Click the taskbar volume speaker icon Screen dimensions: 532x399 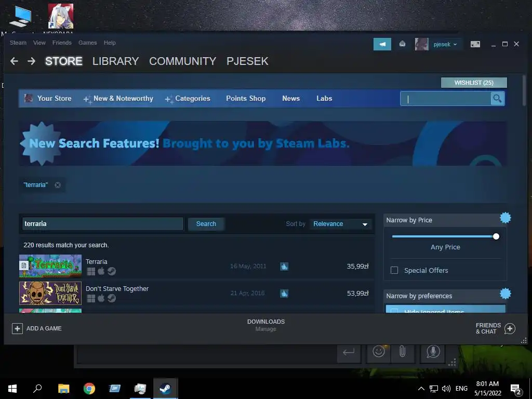coord(446,389)
